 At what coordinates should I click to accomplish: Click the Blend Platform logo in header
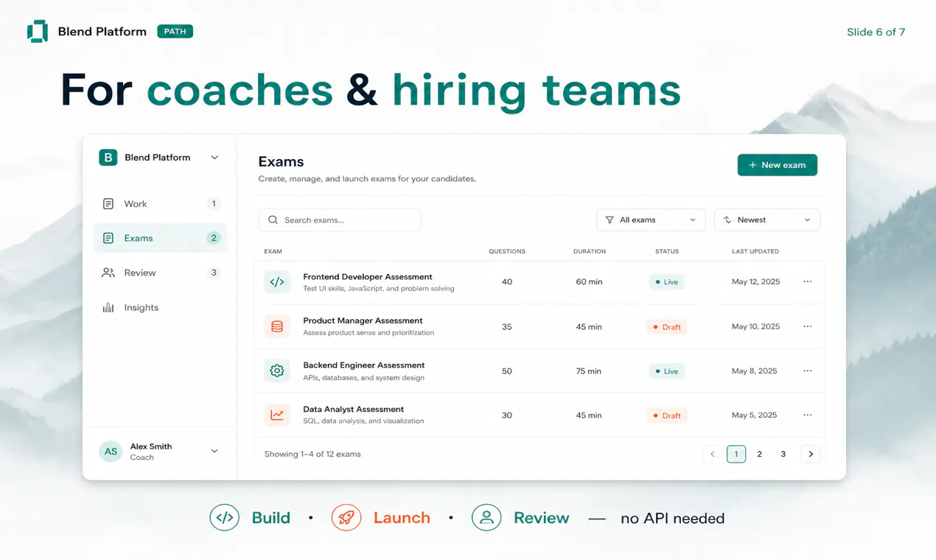(x=38, y=32)
